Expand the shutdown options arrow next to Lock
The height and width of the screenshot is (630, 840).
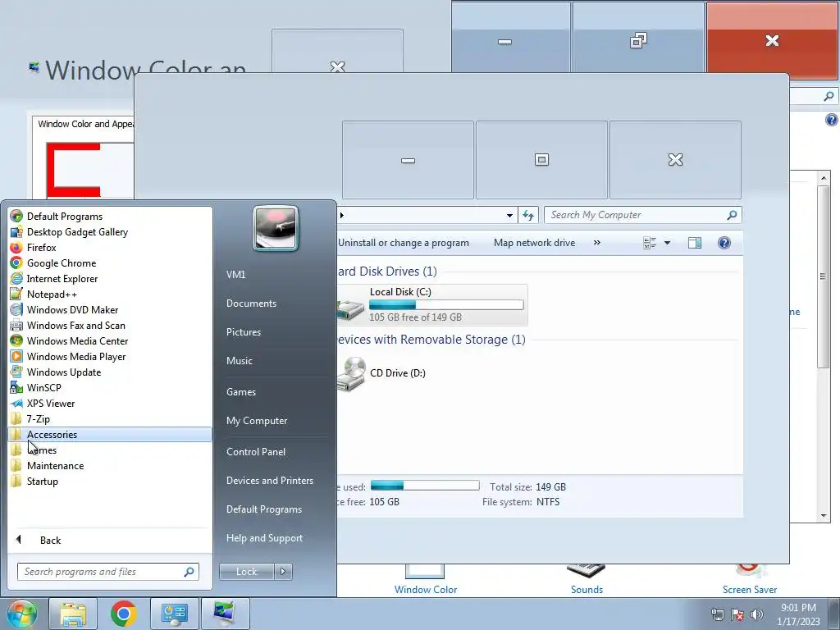pos(283,572)
